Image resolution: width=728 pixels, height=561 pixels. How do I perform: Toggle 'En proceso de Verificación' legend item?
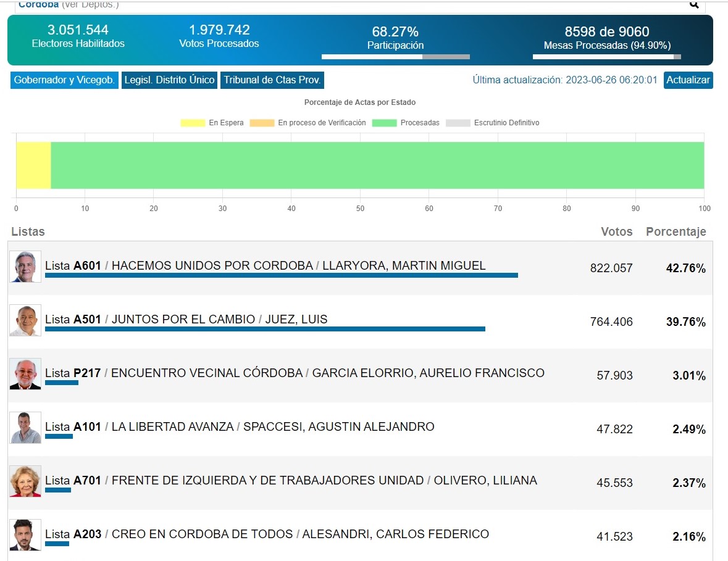point(308,123)
